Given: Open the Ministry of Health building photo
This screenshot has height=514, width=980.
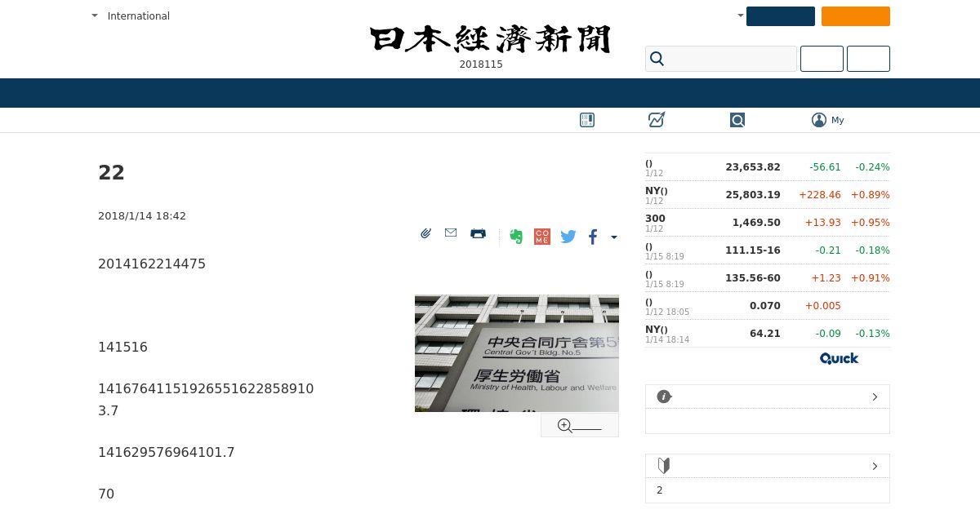Looking at the screenshot, I should click(x=517, y=353).
